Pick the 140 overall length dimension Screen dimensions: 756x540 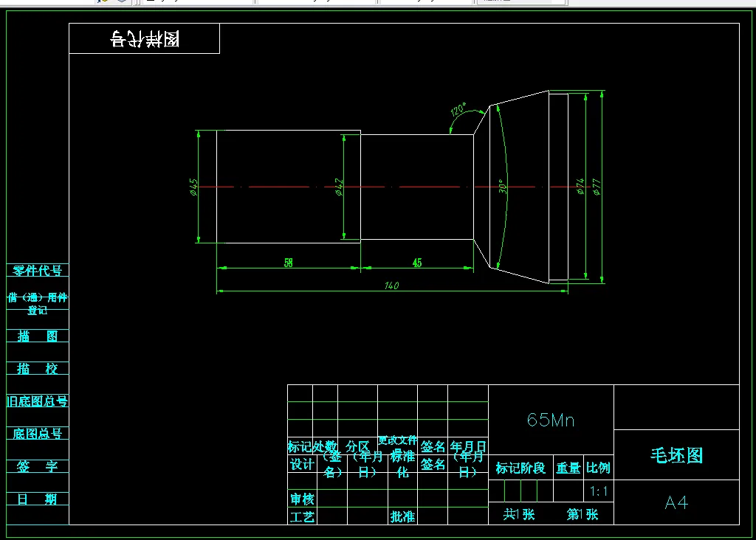pos(391,285)
